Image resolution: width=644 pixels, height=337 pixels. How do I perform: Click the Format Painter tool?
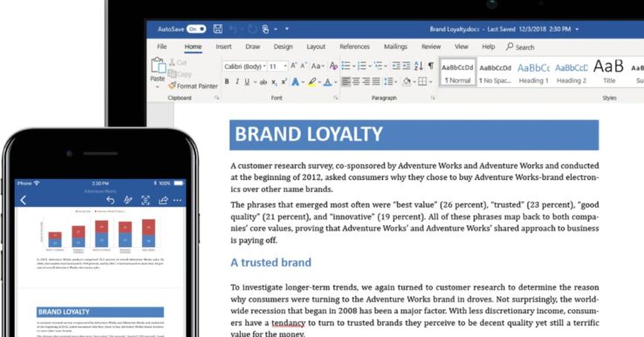(x=193, y=86)
